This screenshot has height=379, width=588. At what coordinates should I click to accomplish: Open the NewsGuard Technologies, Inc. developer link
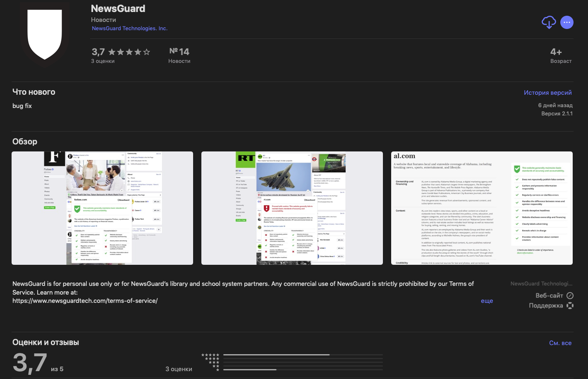(129, 29)
